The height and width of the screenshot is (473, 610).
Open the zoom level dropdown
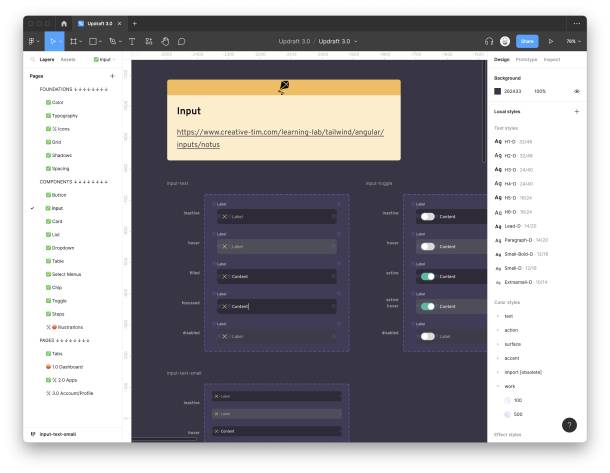click(573, 41)
